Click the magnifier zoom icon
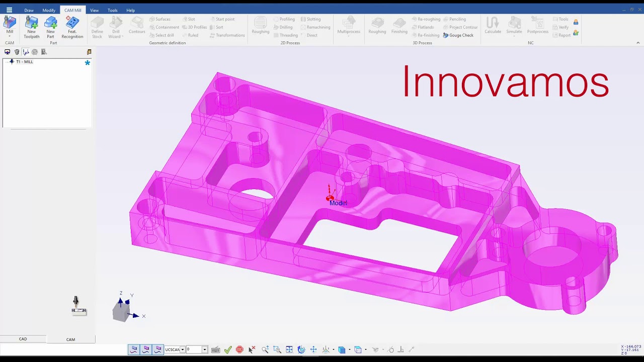Image resolution: width=644 pixels, height=362 pixels. pyautogui.click(x=265, y=349)
